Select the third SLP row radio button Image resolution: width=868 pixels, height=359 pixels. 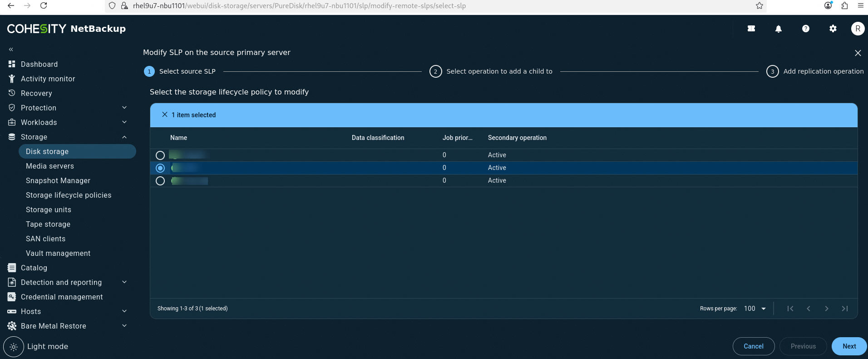[x=160, y=181]
